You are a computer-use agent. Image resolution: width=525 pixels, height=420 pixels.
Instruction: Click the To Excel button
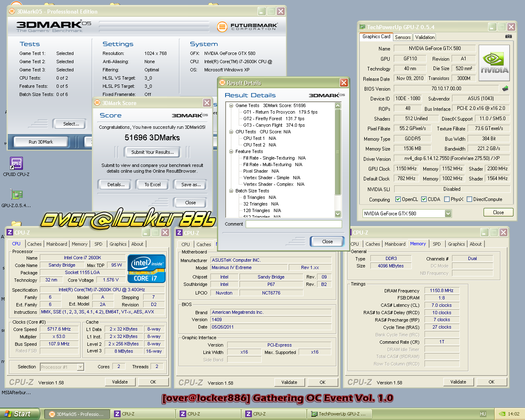pos(153,185)
